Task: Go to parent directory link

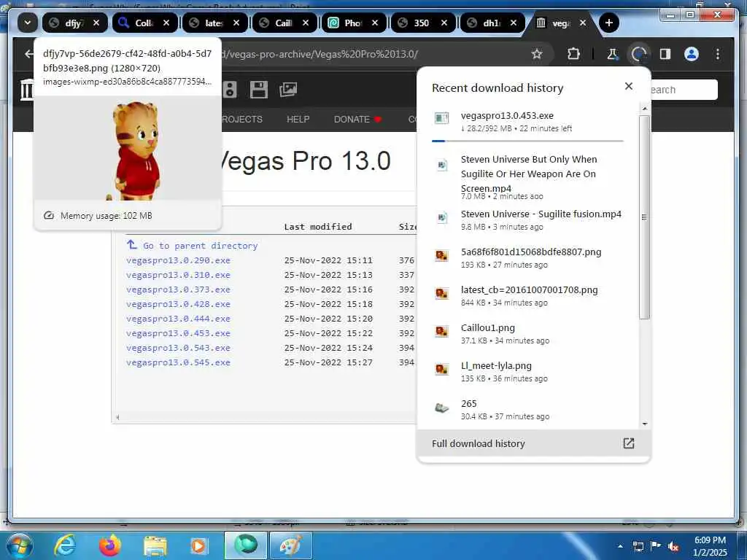Action: 192,245
